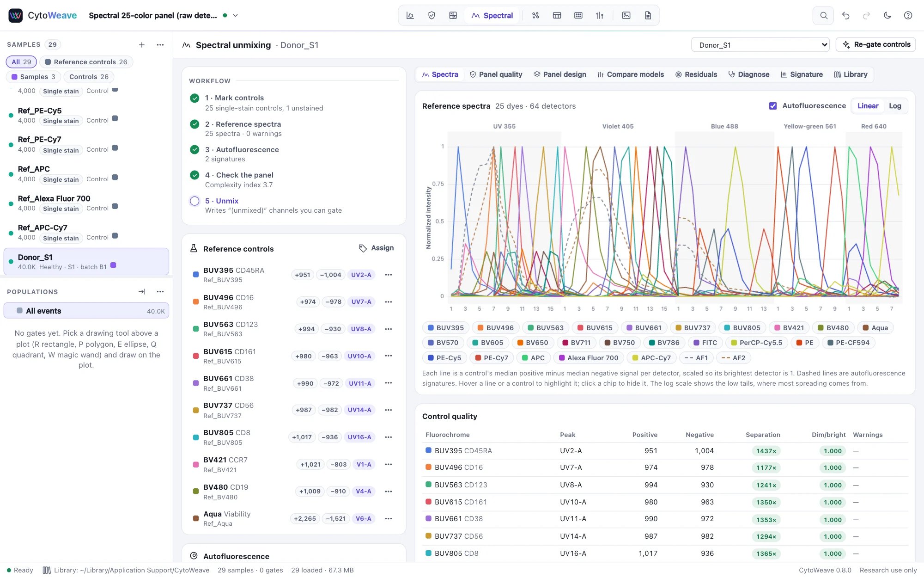
Task: Click the Assign button in Reference controls
Action: point(377,248)
